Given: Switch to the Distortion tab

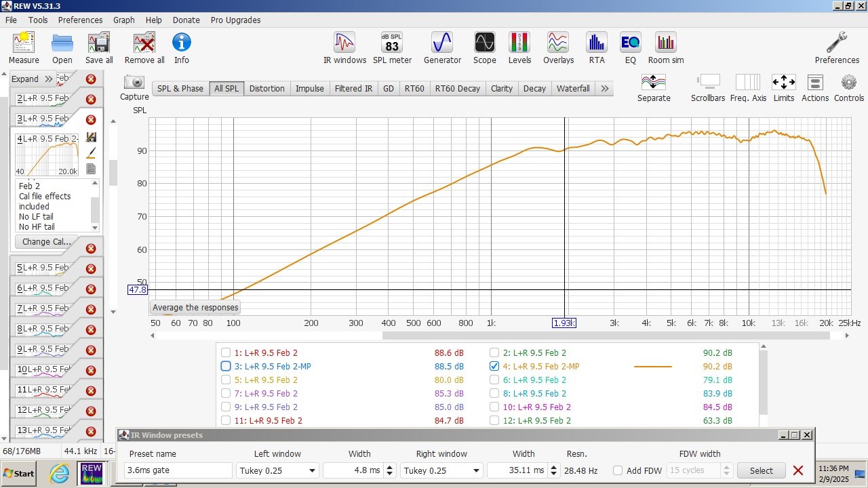Looking at the screenshot, I should click(267, 88).
